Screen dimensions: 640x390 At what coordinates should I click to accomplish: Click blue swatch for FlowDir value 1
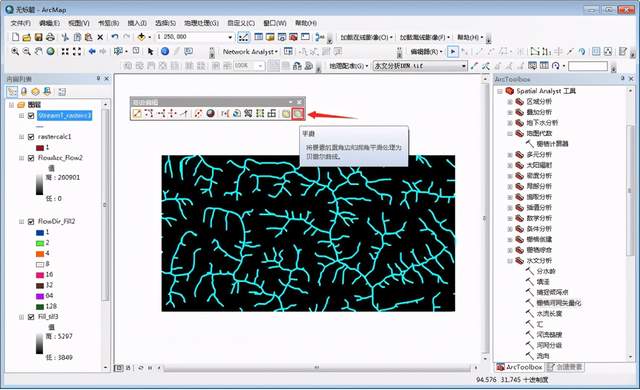[40, 233]
